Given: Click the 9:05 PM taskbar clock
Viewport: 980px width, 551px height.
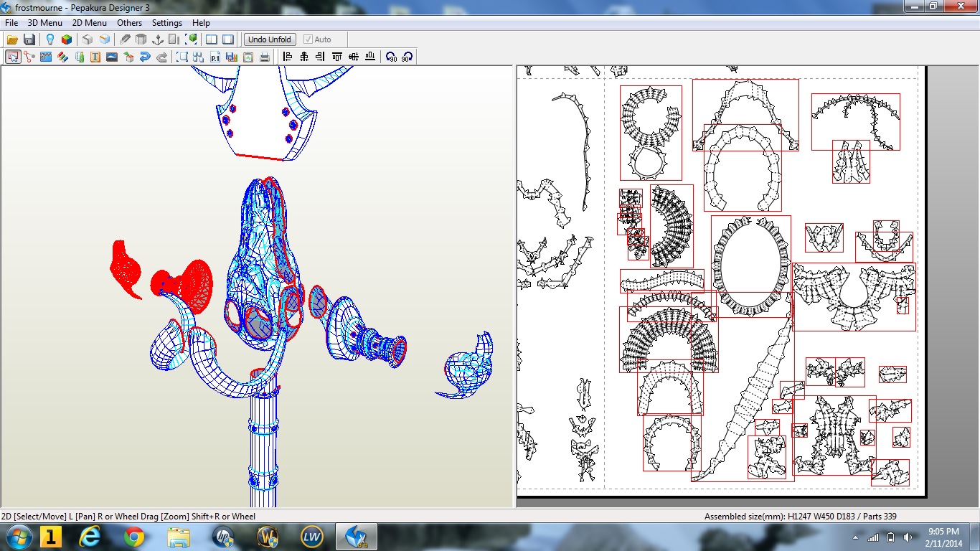Looking at the screenshot, I should [943, 532].
